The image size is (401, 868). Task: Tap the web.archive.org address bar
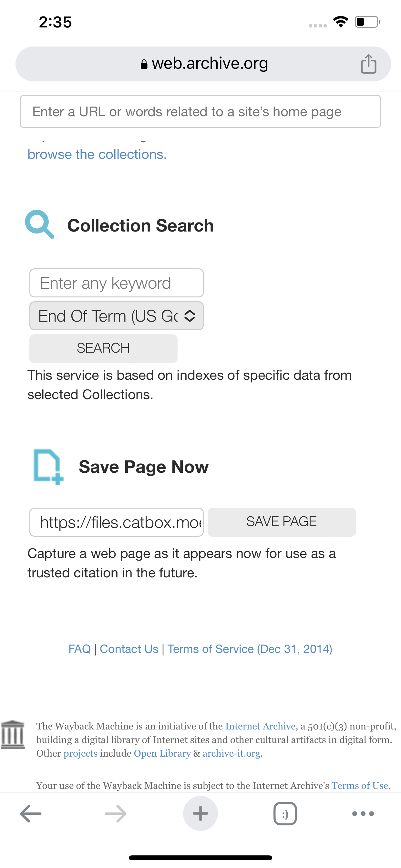203,64
